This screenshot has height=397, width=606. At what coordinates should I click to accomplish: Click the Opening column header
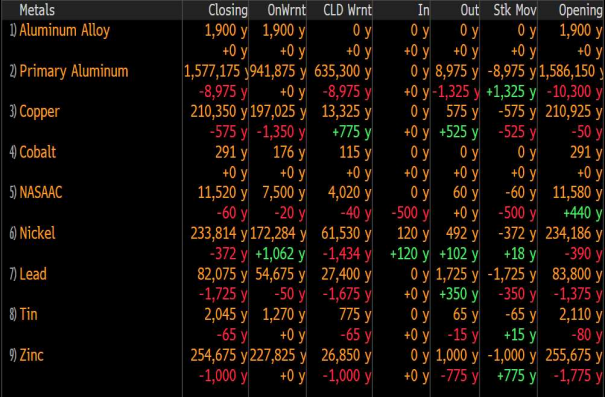580,10
